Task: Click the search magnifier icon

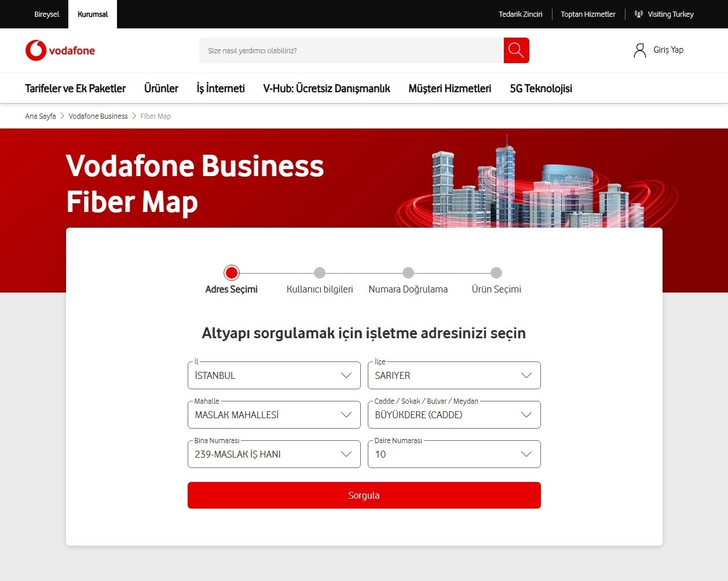Action: [x=515, y=50]
